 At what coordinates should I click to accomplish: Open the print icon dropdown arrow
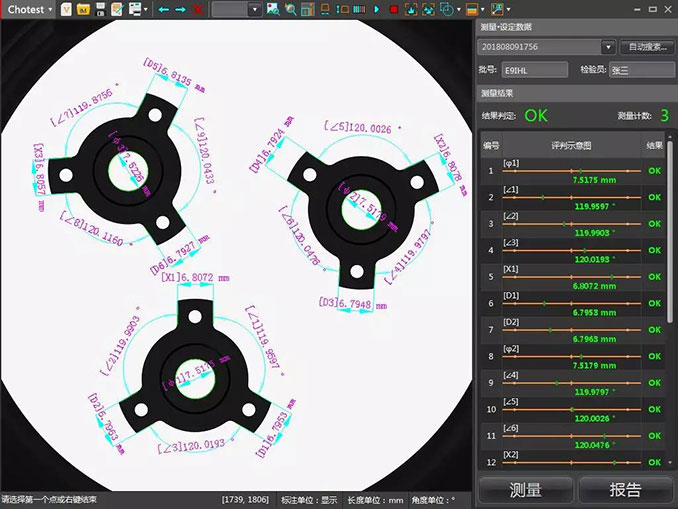point(146,9)
